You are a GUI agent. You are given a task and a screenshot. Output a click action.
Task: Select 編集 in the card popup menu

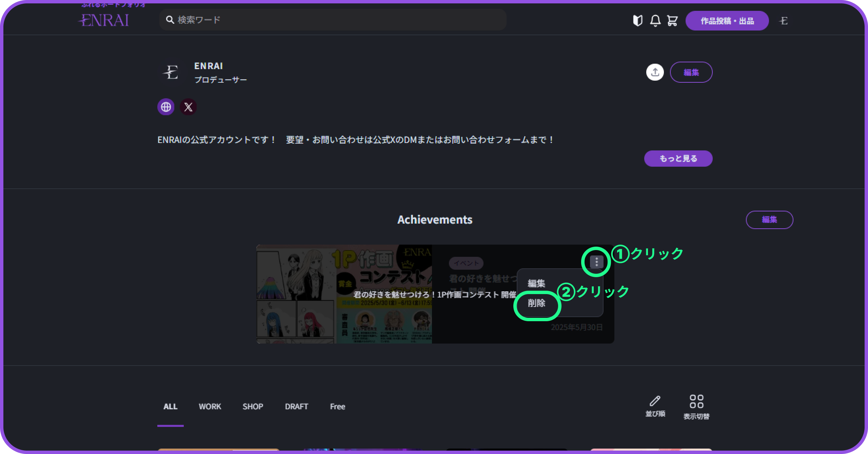tap(536, 283)
